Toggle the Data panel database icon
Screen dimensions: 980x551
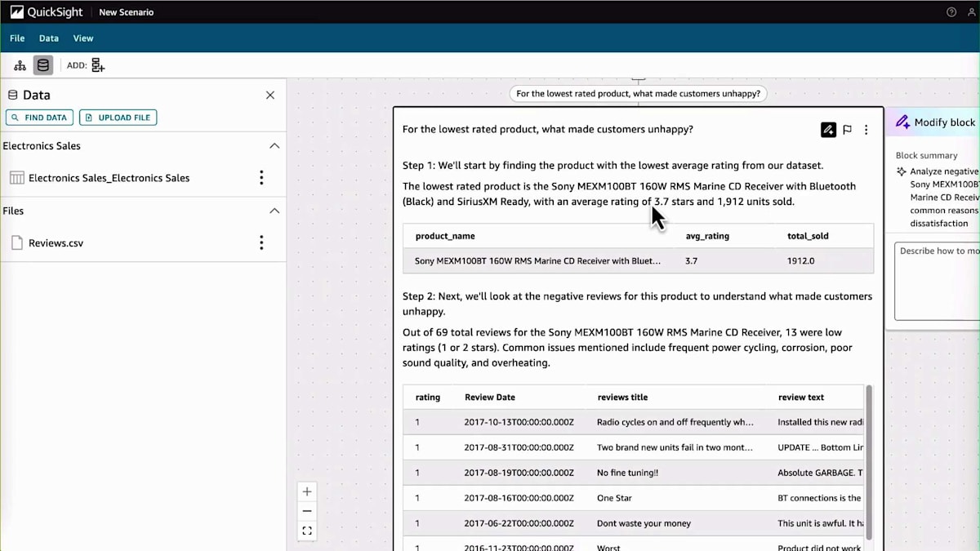[x=43, y=65]
